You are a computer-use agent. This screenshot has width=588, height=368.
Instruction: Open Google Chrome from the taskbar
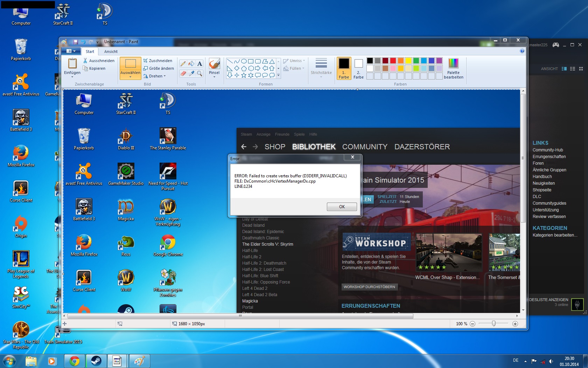pos(74,361)
